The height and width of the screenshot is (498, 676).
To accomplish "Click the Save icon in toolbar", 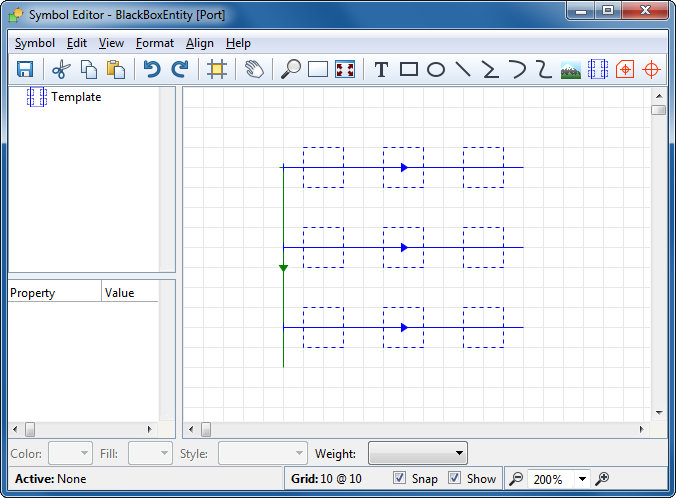I will [x=25, y=69].
